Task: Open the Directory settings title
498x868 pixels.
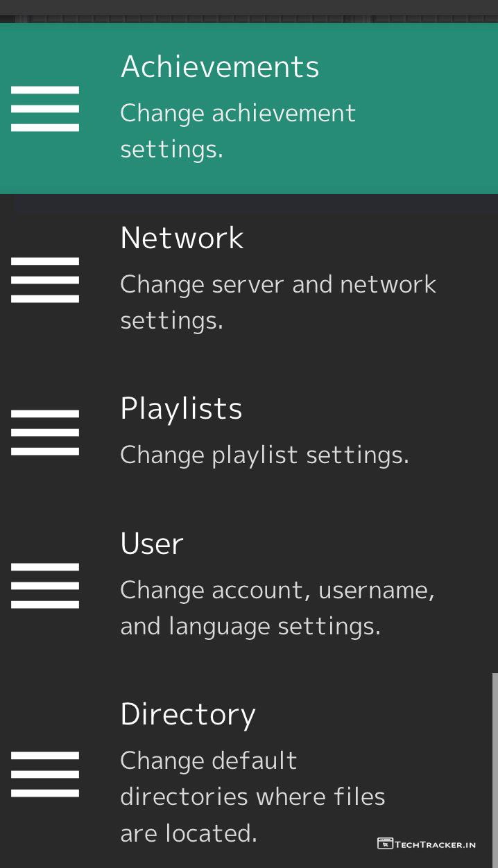Action: click(188, 714)
